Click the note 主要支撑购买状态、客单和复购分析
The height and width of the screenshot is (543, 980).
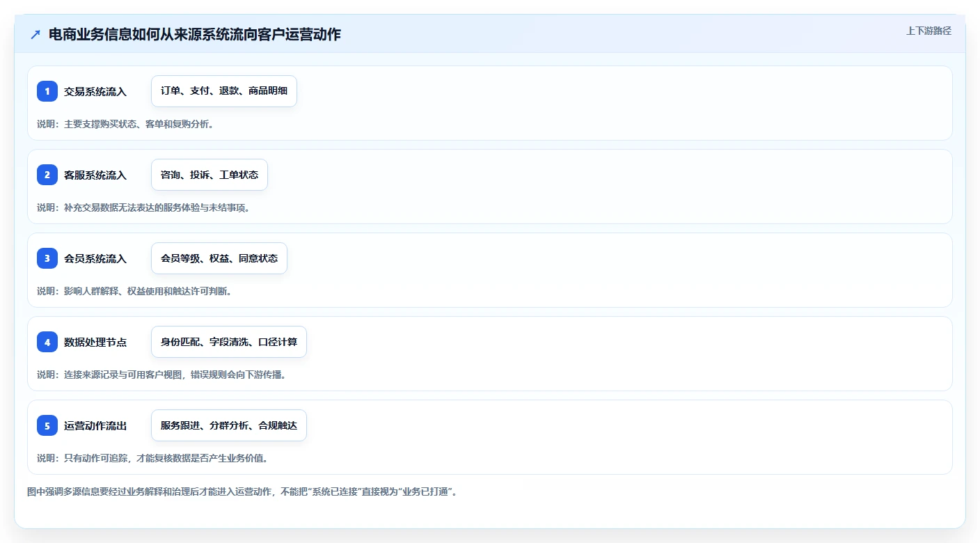click(125, 124)
